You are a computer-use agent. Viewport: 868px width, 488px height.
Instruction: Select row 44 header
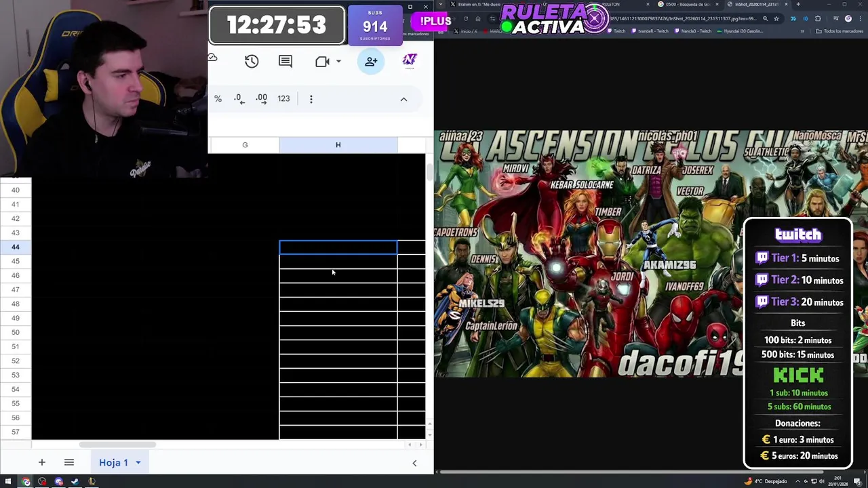[x=15, y=247]
